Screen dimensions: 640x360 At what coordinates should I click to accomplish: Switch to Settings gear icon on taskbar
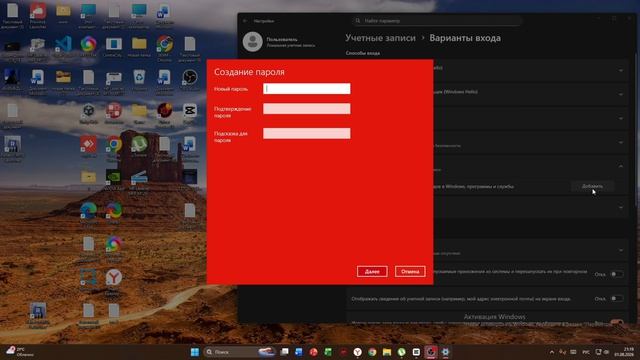click(445, 352)
